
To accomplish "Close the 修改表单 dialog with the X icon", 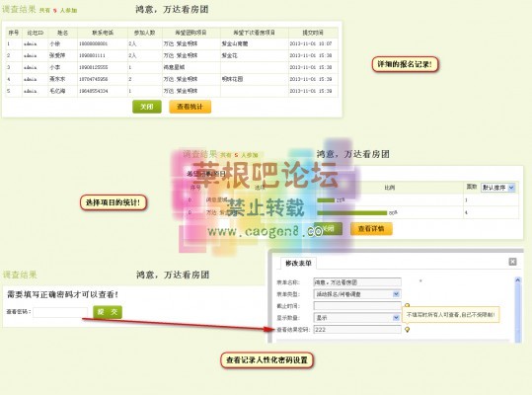I will pos(512,262).
